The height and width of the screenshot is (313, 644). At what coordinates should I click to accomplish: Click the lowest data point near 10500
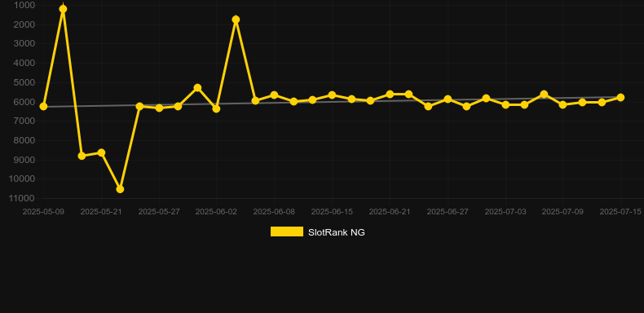click(x=120, y=189)
